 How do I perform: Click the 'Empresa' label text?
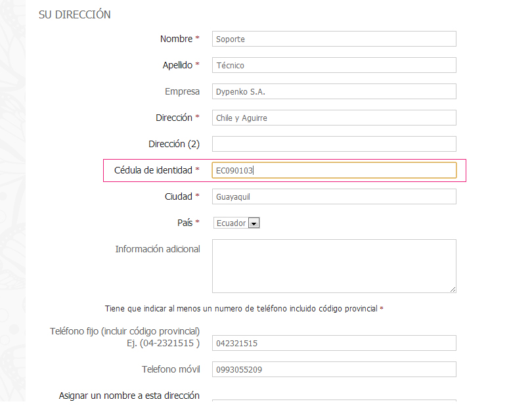pyautogui.click(x=182, y=91)
